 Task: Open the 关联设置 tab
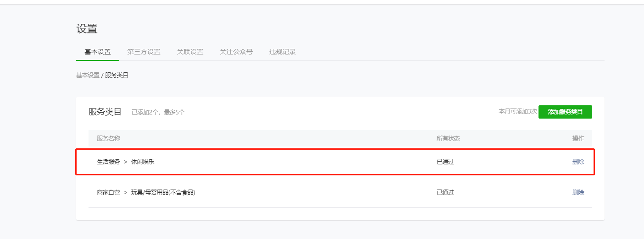tap(190, 52)
